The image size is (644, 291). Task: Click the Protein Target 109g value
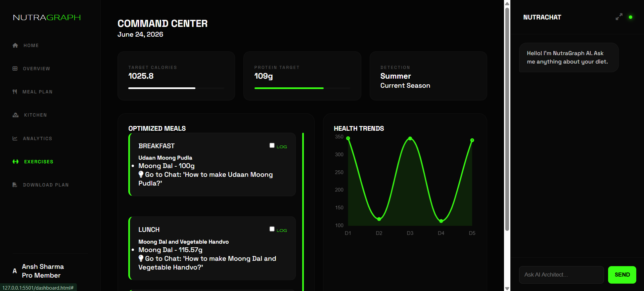click(264, 76)
